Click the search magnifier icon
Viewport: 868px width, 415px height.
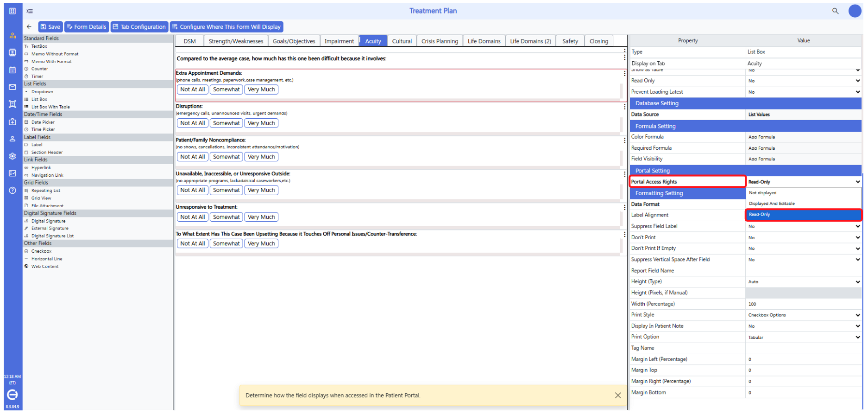pos(835,11)
